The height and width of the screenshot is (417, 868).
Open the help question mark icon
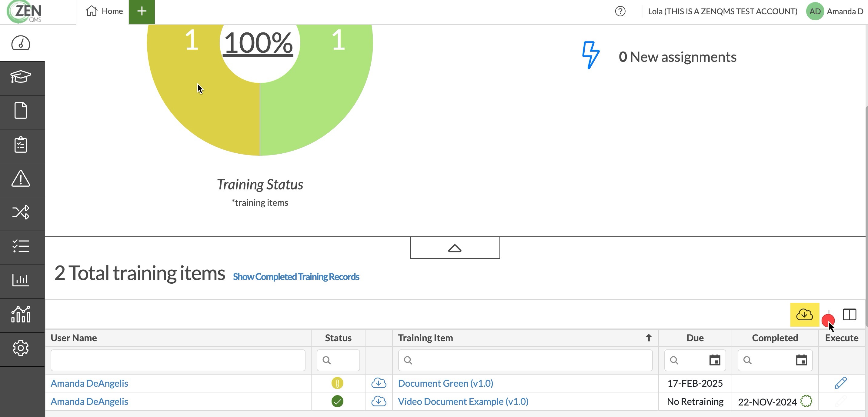click(620, 12)
